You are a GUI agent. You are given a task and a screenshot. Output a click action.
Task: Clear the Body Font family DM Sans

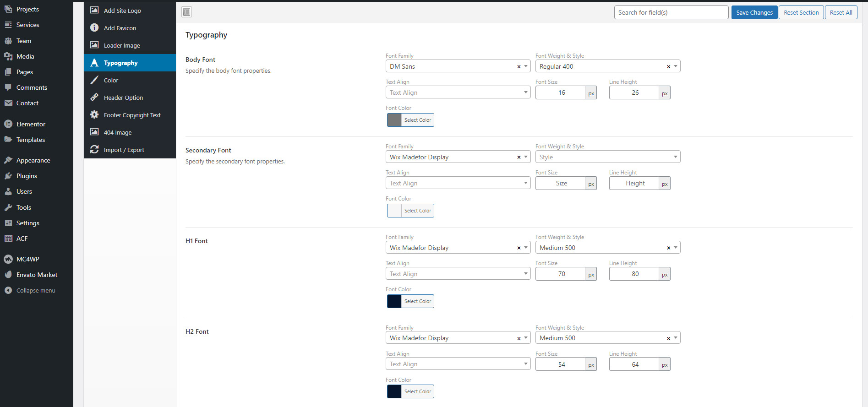click(x=519, y=67)
